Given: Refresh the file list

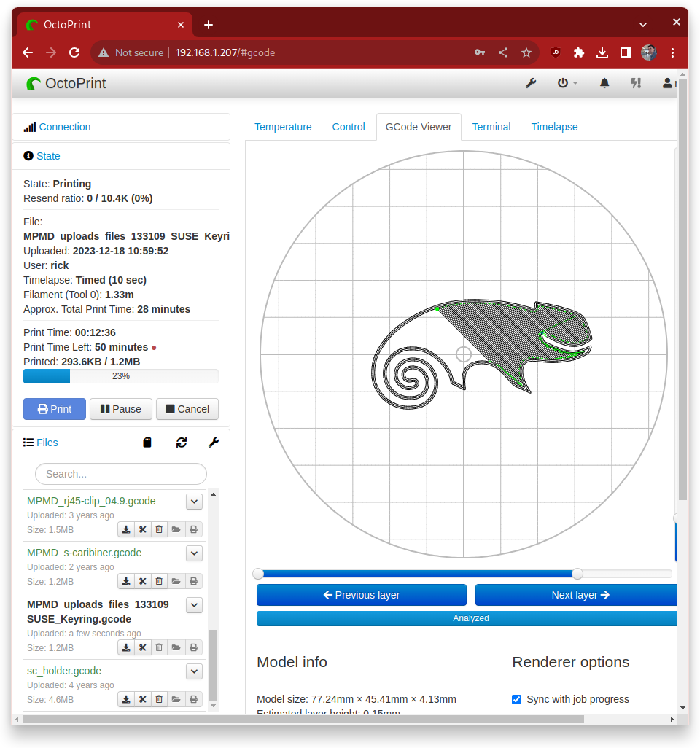Looking at the screenshot, I should pos(182,443).
